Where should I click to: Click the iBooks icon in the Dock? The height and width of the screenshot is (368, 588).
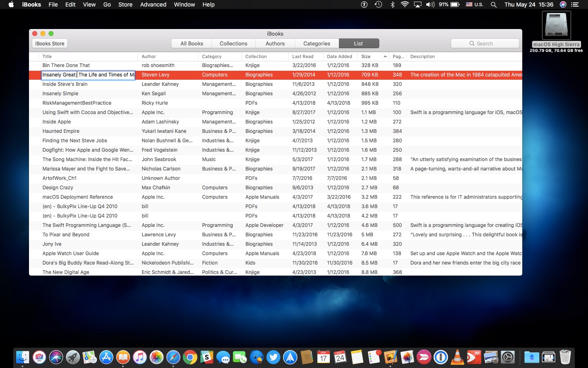(x=123, y=357)
